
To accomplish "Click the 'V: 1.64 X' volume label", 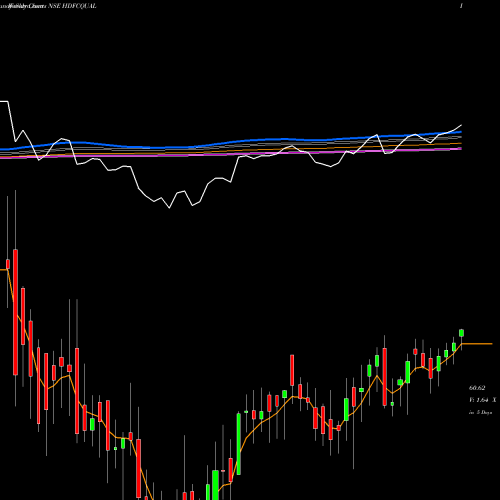I will (x=482, y=400).
